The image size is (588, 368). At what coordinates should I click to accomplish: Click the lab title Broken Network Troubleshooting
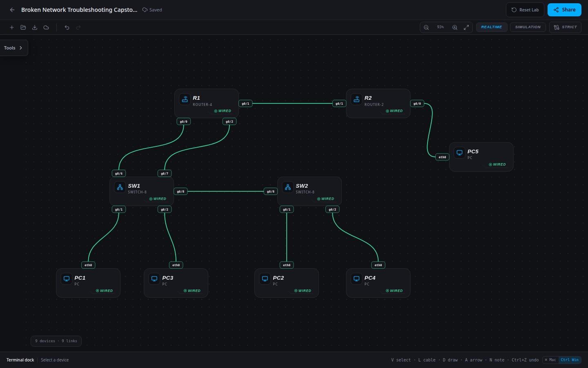(x=79, y=10)
